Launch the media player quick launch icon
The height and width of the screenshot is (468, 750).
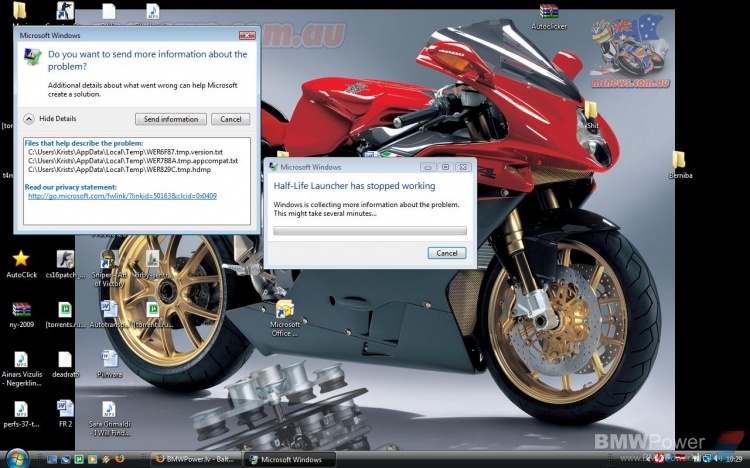[92, 459]
